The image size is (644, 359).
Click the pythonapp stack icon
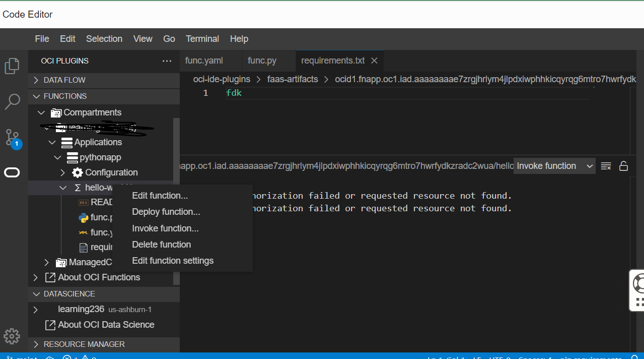tap(72, 157)
